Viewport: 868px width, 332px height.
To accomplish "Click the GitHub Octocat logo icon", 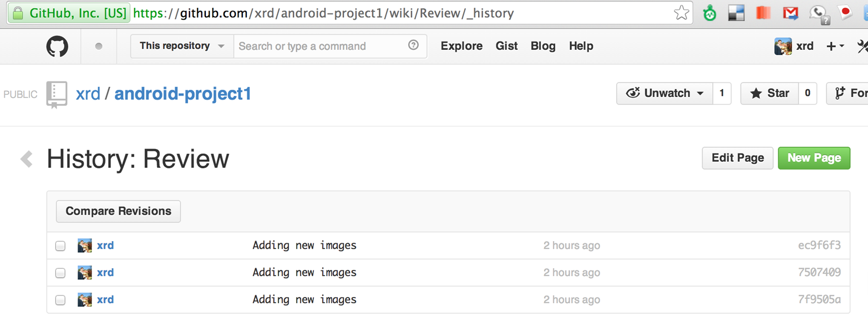I will pyautogui.click(x=57, y=47).
